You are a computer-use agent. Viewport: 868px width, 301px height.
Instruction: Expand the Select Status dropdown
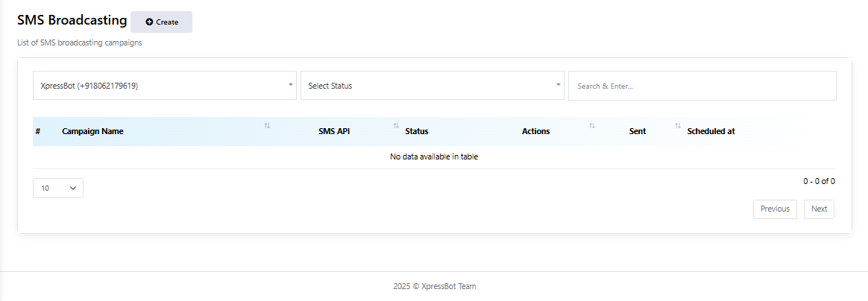432,86
